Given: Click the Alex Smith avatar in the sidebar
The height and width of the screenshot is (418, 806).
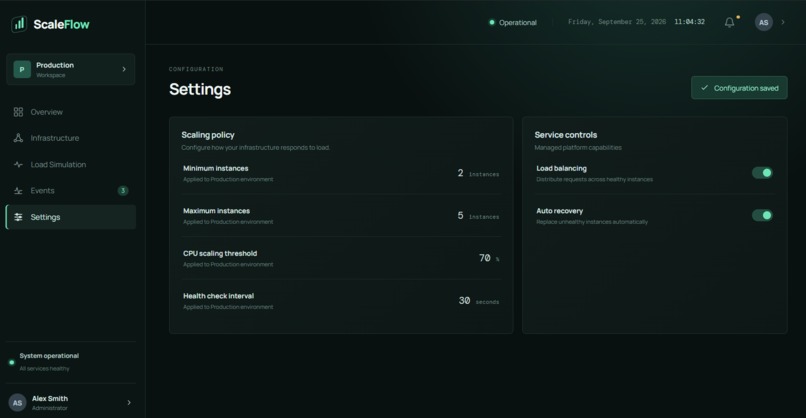Looking at the screenshot, I should coord(17,403).
